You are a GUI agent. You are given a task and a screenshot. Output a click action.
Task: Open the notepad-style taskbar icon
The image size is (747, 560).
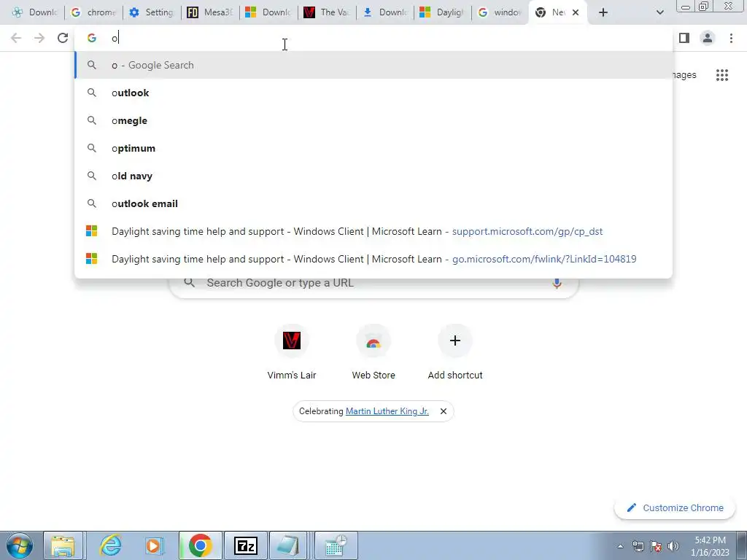pos(289,545)
